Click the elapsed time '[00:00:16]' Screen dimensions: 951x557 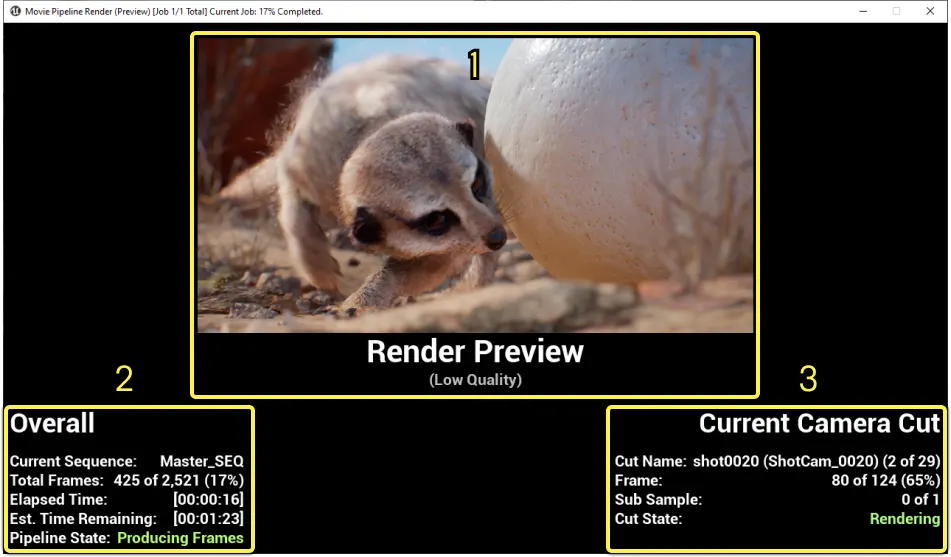click(x=208, y=499)
